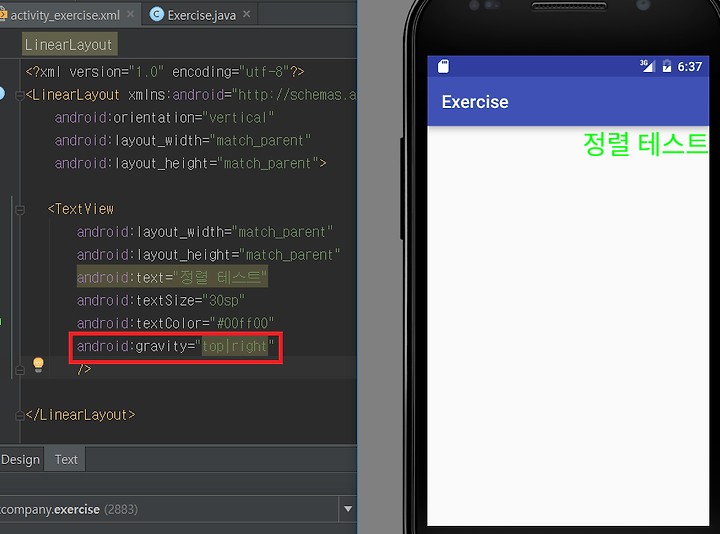Click the Exercise title in emulator app bar
The height and width of the screenshot is (534, 720).
click(x=475, y=102)
